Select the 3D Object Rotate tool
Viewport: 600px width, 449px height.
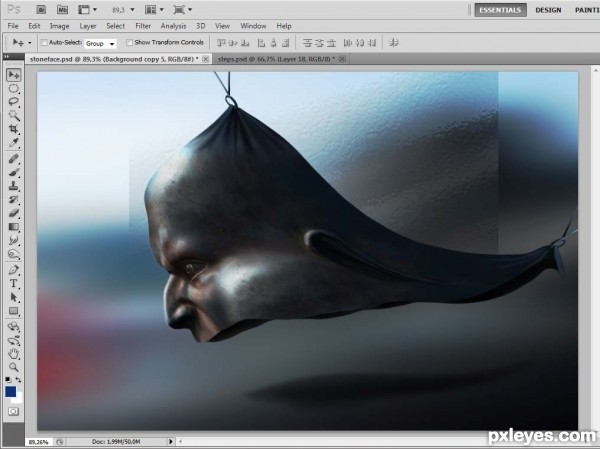click(x=14, y=327)
